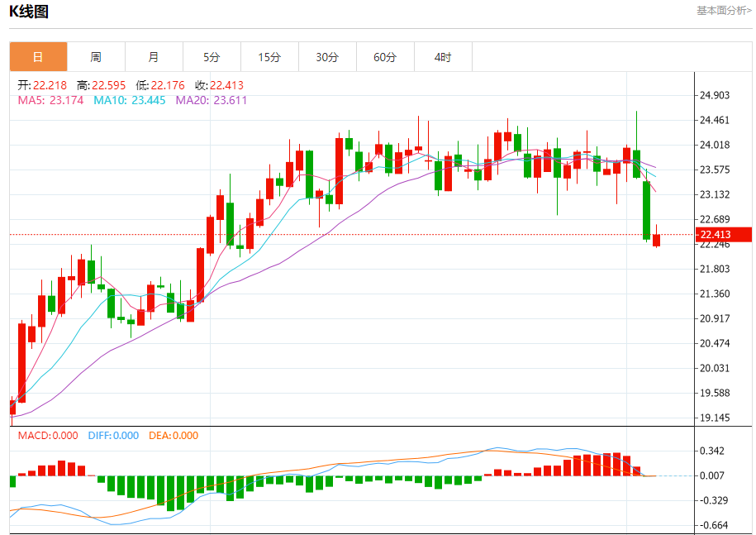Image resolution: width=756 pixels, height=535 pixels.
Task: Open the 15分 interval tab
Action: click(269, 57)
